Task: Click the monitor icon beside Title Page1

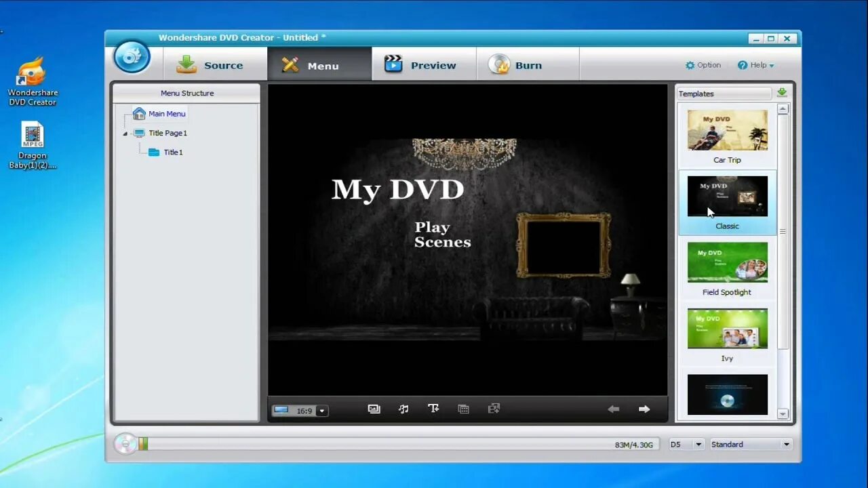Action: [x=139, y=133]
